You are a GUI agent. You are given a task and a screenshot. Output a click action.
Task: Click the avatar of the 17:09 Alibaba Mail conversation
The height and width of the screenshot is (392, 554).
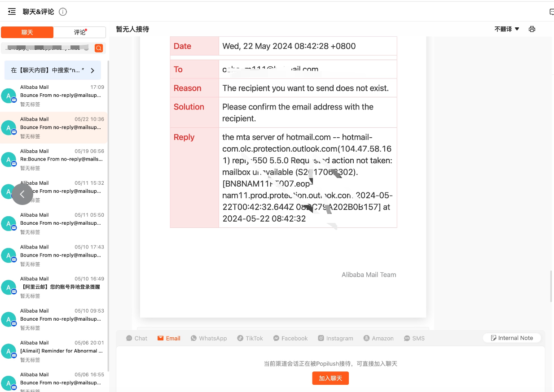pos(9,96)
